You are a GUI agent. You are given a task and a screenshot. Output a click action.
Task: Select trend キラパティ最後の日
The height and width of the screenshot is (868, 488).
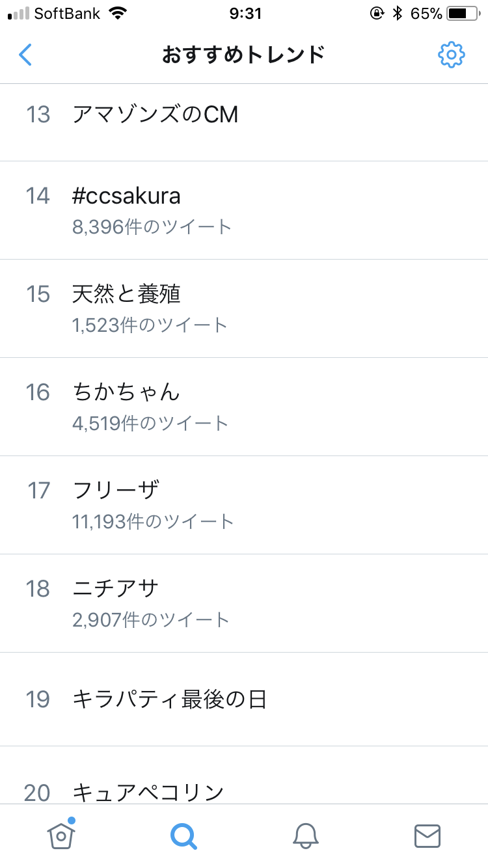(170, 699)
